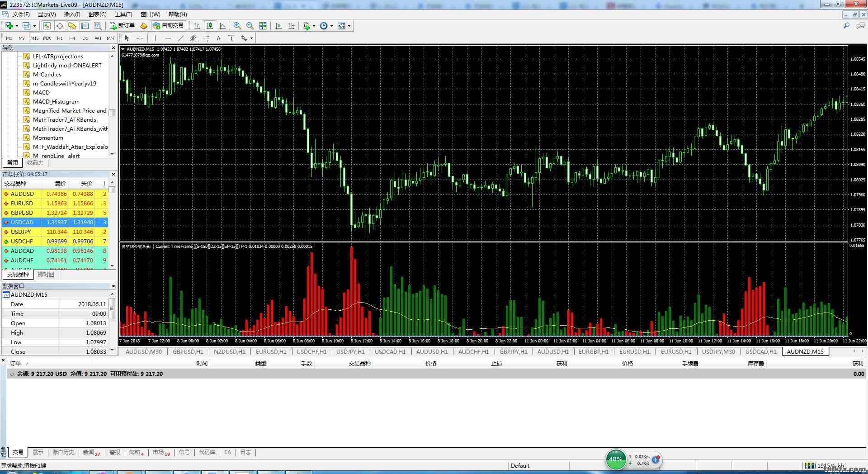This screenshot has height=474, width=868.
Task: Toggle the M1 timeframe button
Action: coord(9,38)
